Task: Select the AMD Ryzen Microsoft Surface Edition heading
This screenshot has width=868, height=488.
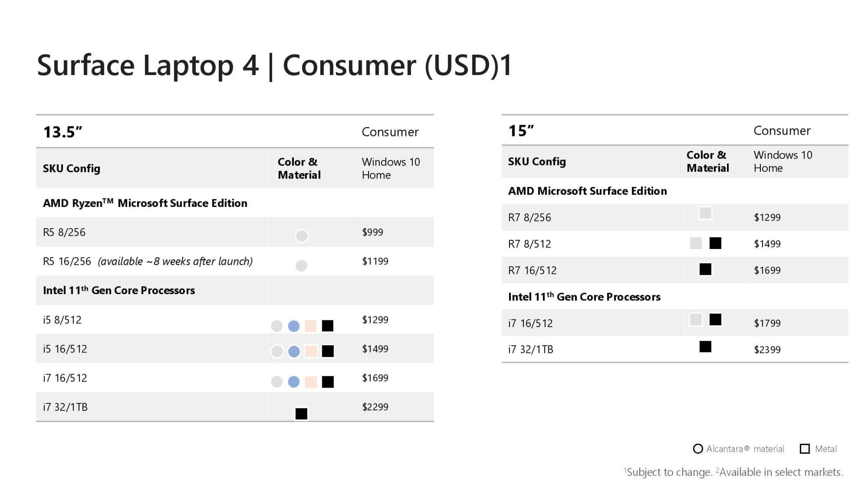Action: point(145,203)
